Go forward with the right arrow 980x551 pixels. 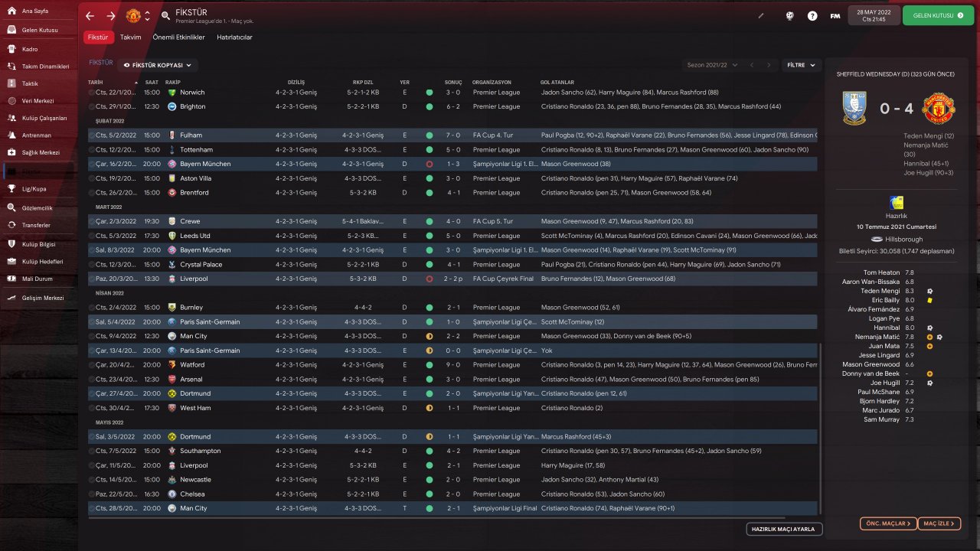[111, 15]
